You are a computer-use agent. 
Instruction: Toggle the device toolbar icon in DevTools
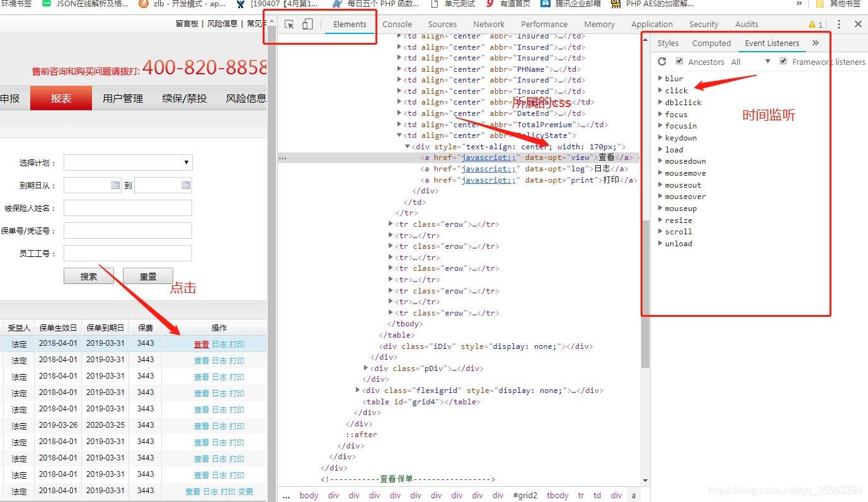pos(307,24)
